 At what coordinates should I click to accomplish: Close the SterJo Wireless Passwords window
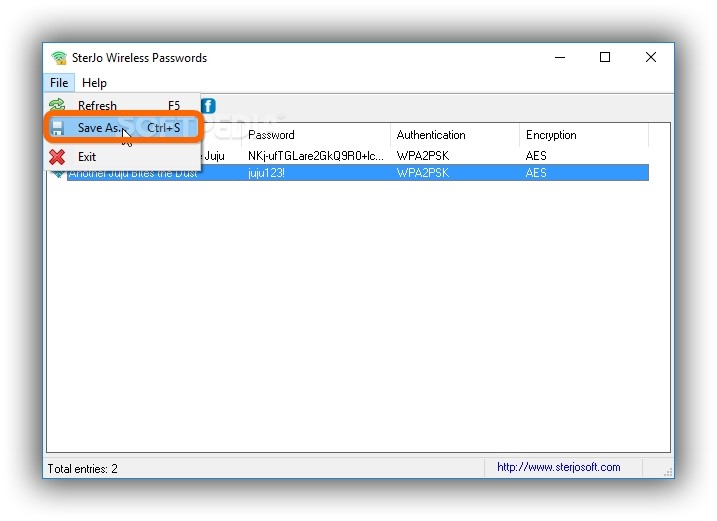651,57
